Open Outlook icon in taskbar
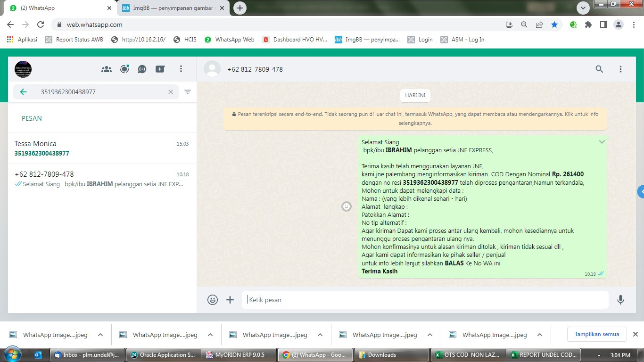The width and height of the screenshot is (644, 362). coord(38,354)
